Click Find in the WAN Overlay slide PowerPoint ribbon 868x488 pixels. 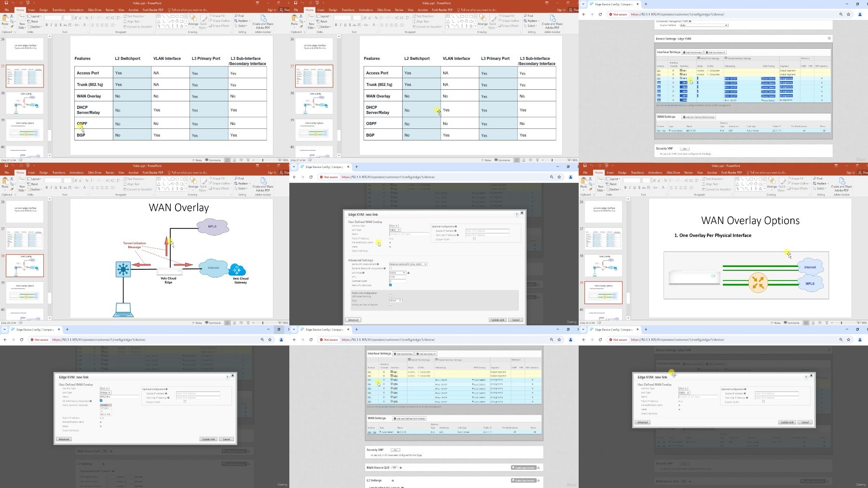(239, 178)
